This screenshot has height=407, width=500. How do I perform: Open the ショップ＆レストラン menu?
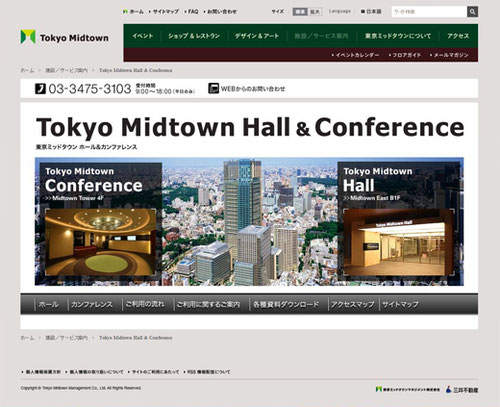(194, 36)
